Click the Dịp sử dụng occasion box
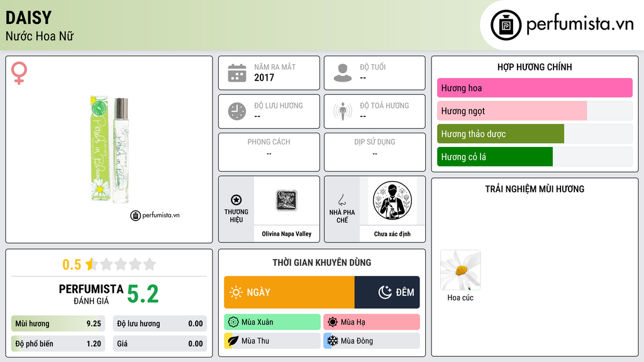The image size is (644, 362). tap(375, 152)
